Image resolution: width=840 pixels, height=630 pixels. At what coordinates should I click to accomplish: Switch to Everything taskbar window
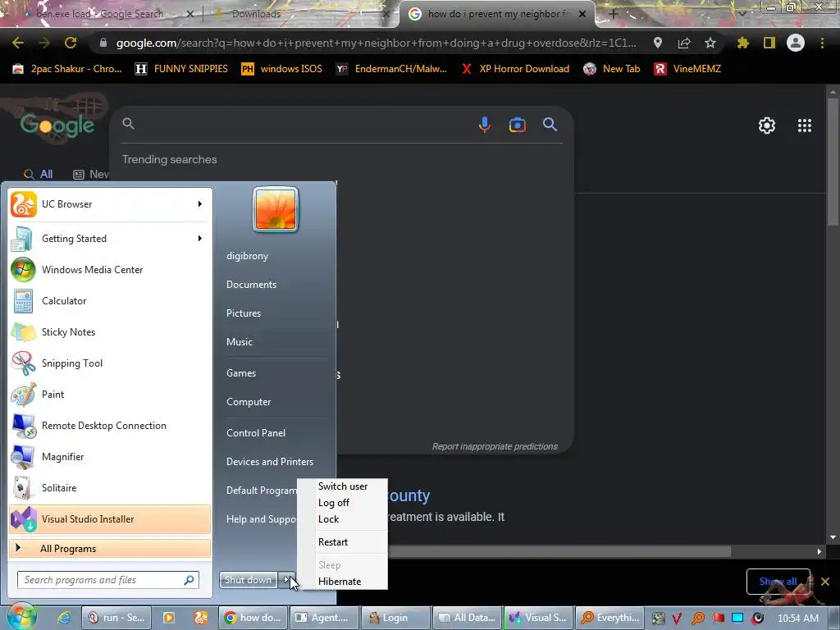pos(610,618)
